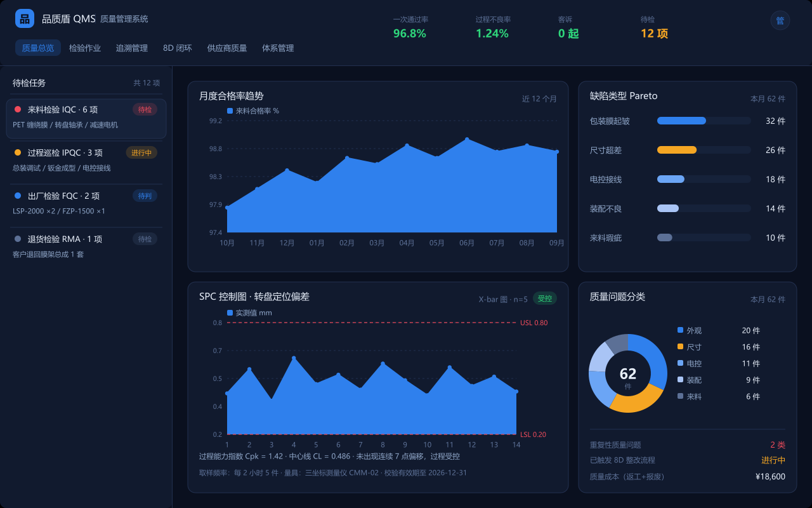Toggle the 来料合格率 % legend swatch
This screenshot has height=508, width=812.
[x=230, y=110]
